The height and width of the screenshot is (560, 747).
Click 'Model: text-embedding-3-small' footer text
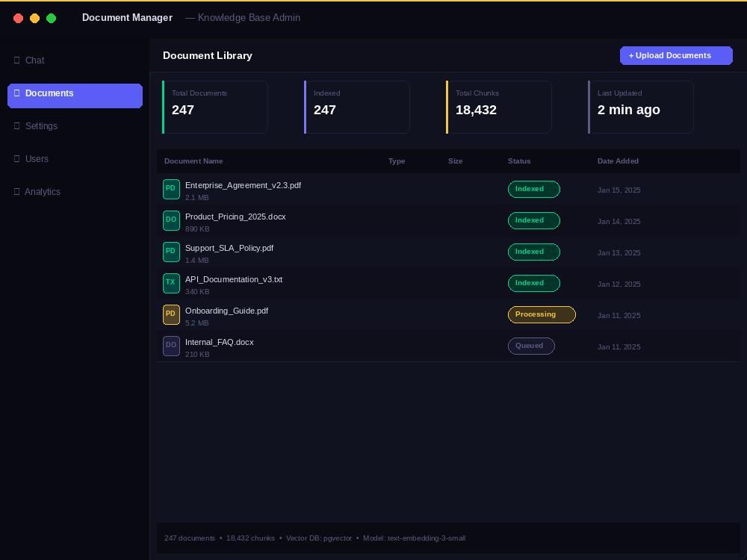tap(414, 538)
